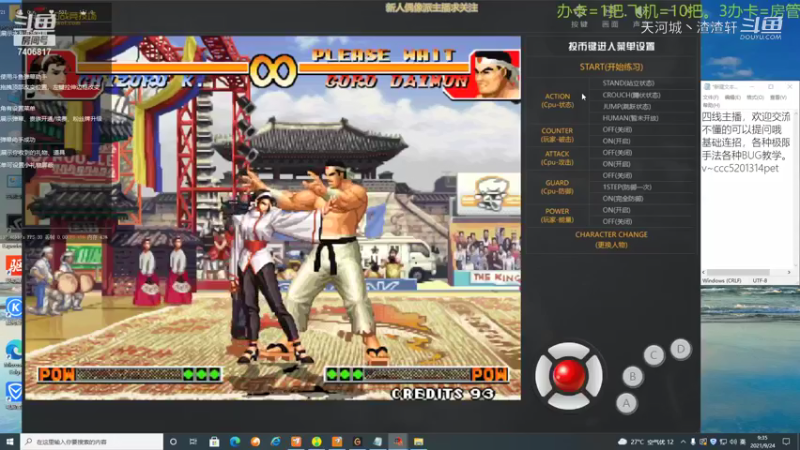Open Notepad 文件(F) menu
The image size is (800, 450).
(x=711, y=97)
